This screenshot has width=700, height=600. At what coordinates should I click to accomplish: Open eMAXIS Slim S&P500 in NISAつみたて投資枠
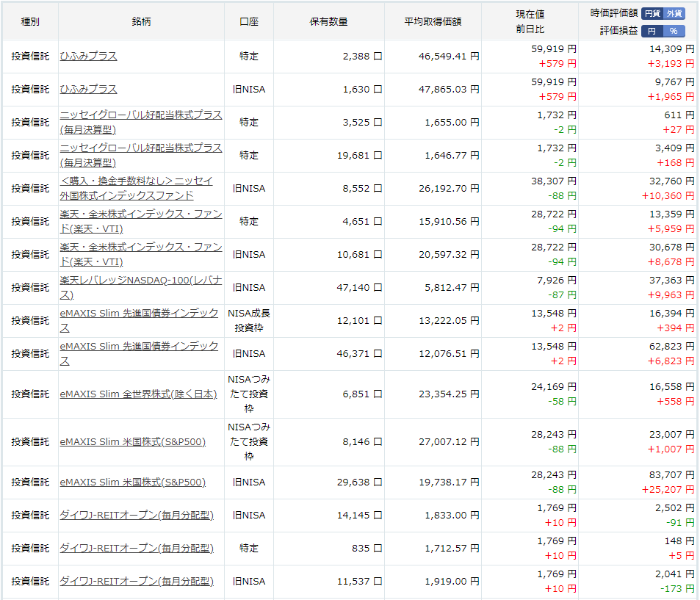[x=133, y=442]
